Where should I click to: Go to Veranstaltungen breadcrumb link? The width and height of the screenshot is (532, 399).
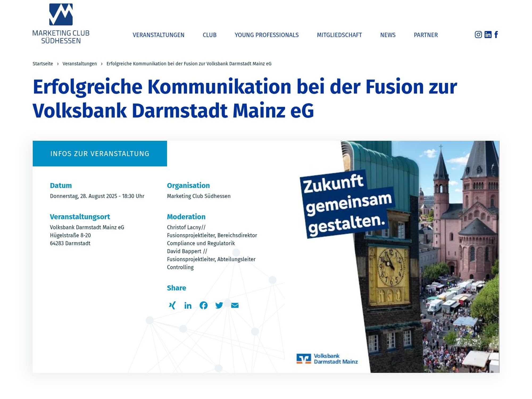[80, 64]
